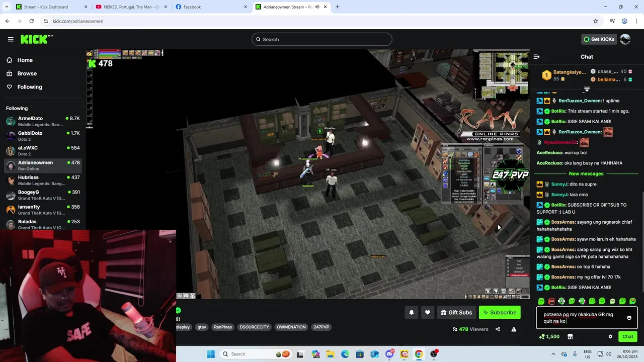Open the chat settings gear
The width and height of the screenshot is (644, 362).
click(x=610, y=337)
